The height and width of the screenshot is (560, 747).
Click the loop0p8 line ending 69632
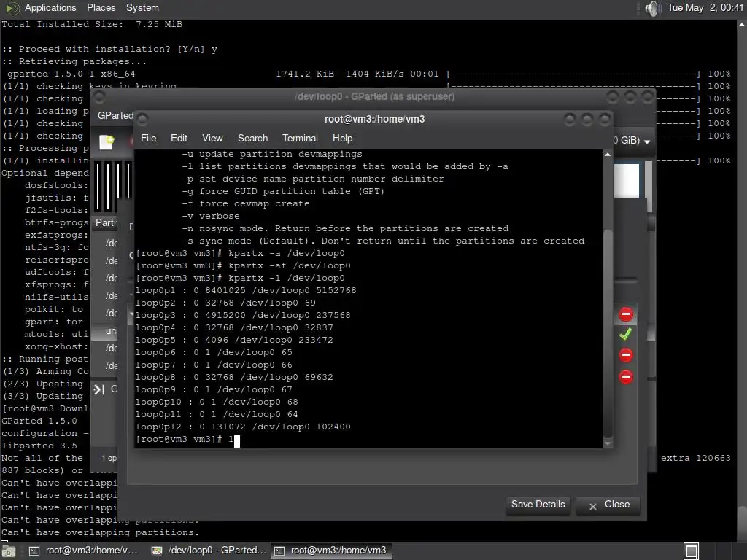[234, 377]
